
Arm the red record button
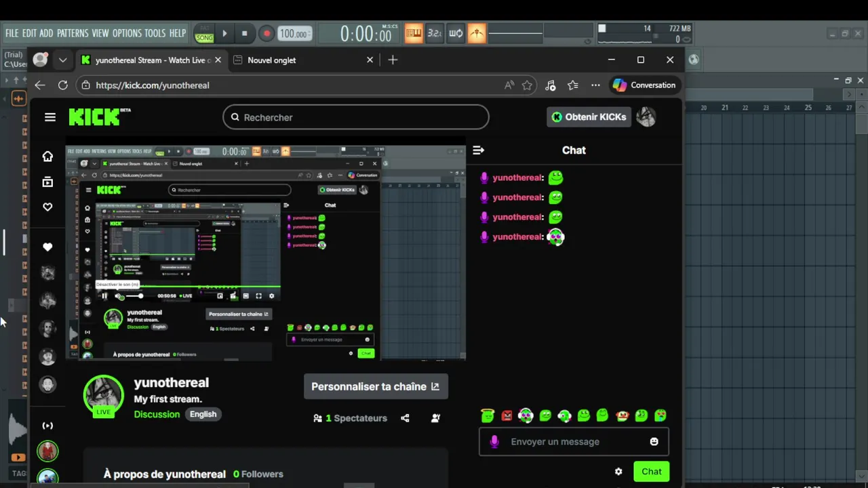tap(267, 33)
